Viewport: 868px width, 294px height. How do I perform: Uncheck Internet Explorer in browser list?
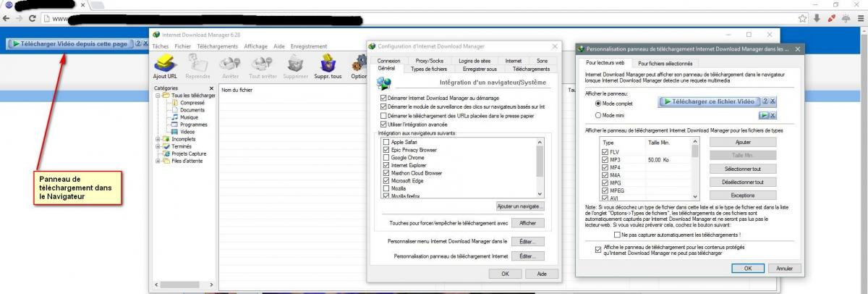coord(386,166)
